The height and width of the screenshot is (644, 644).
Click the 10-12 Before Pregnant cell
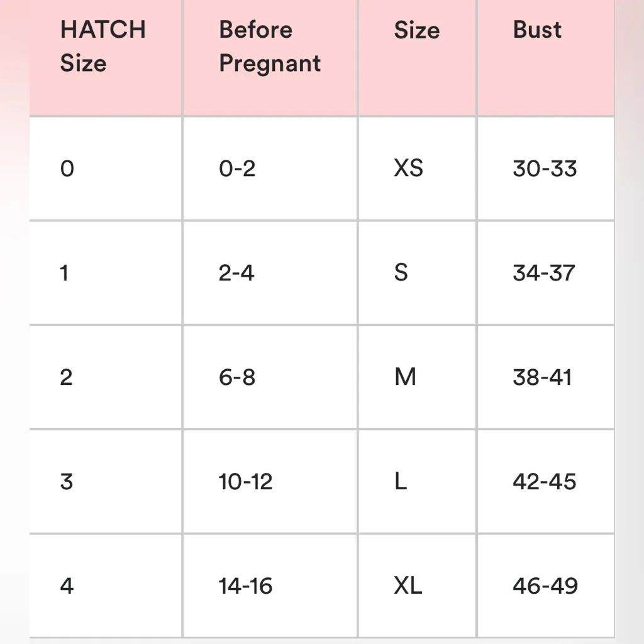[x=245, y=482]
